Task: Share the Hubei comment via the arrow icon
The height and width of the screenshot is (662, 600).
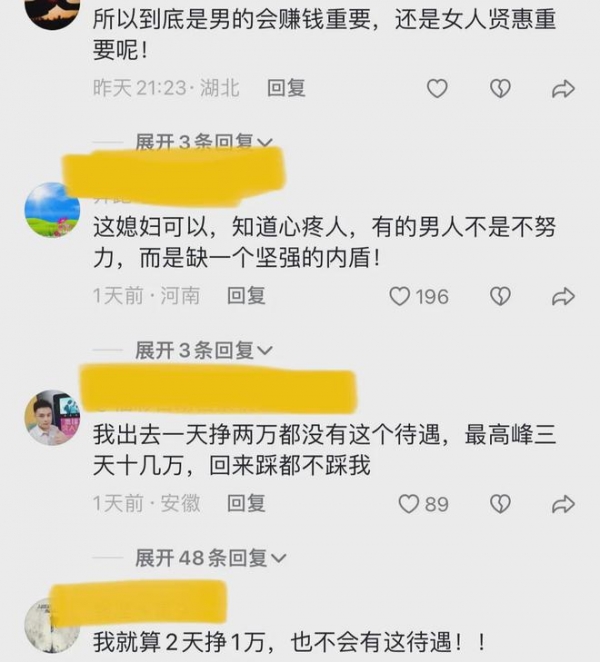Action: point(563,89)
